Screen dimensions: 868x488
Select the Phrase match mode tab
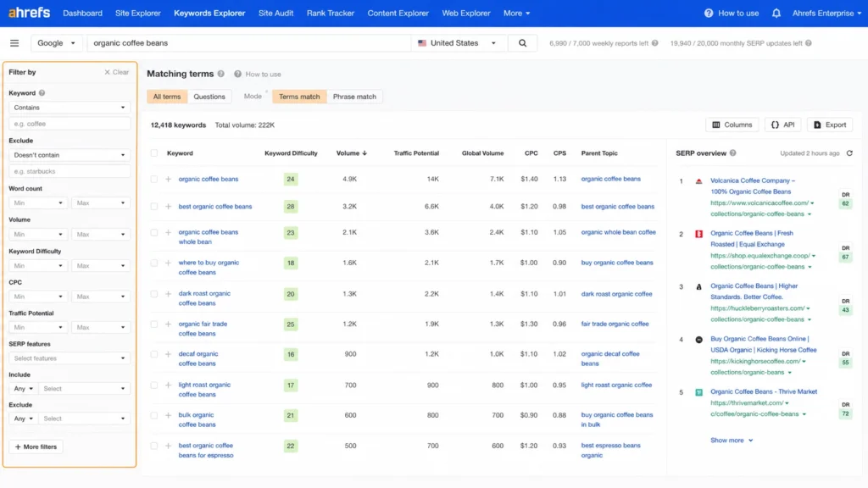354,97
